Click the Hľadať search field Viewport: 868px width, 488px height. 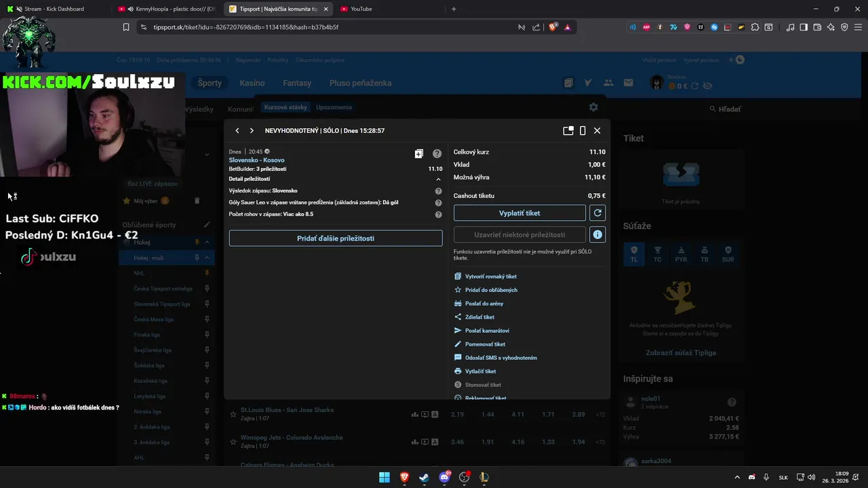pos(726,109)
